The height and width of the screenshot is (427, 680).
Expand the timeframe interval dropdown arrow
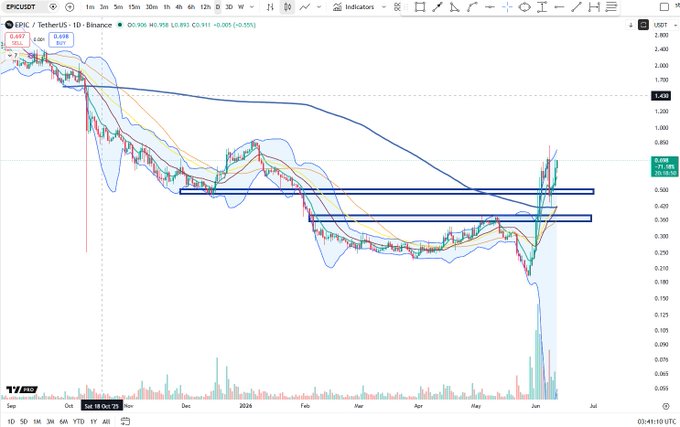tap(252, 7)
